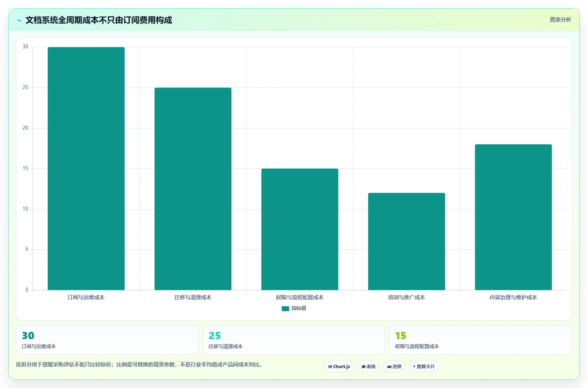
Task: Click the Chart.js tag chip
Action: tap(339, 366)
